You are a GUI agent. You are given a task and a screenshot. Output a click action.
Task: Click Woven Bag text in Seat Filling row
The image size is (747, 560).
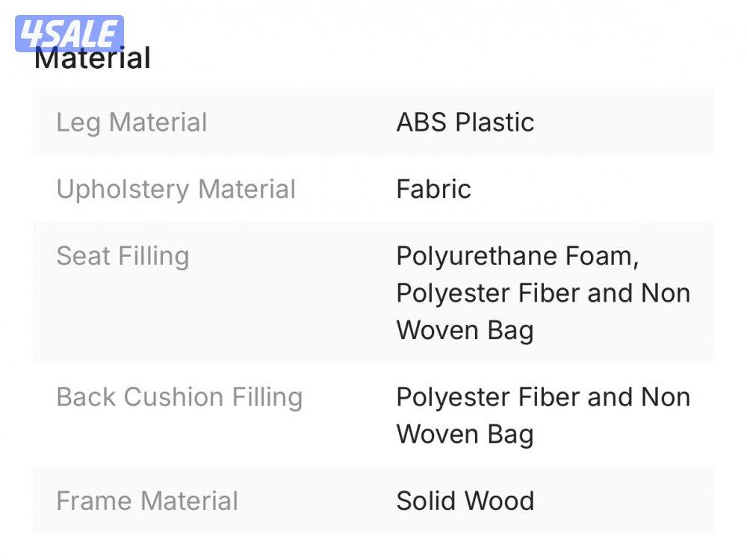[465, 330]
